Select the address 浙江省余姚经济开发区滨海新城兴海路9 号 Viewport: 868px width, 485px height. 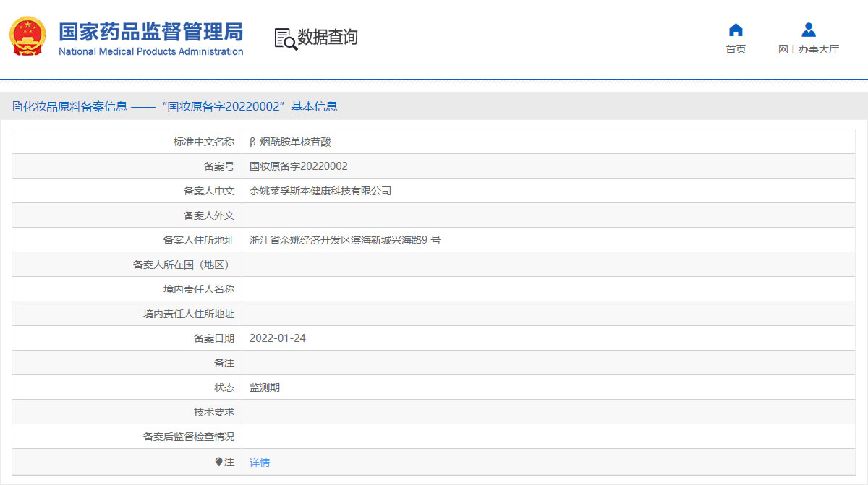pos(345,240)
